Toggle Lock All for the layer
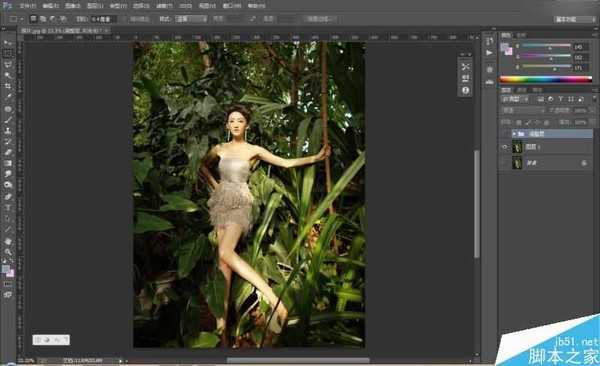The width and height of the screenshot is (600, 366). coord(547,122)
